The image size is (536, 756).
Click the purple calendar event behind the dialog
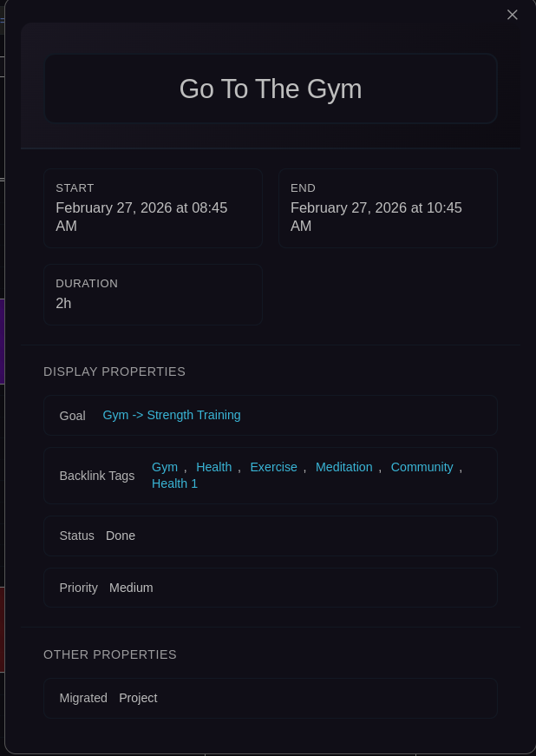pos(2,341)
